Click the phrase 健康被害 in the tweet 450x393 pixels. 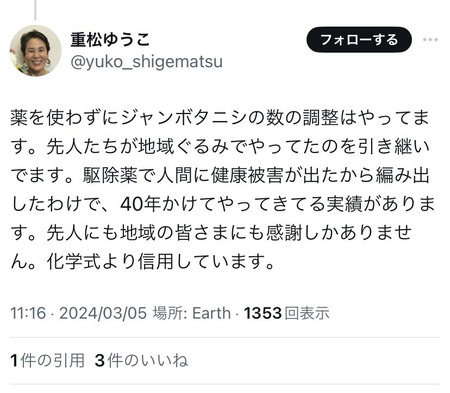pos(247,175)
